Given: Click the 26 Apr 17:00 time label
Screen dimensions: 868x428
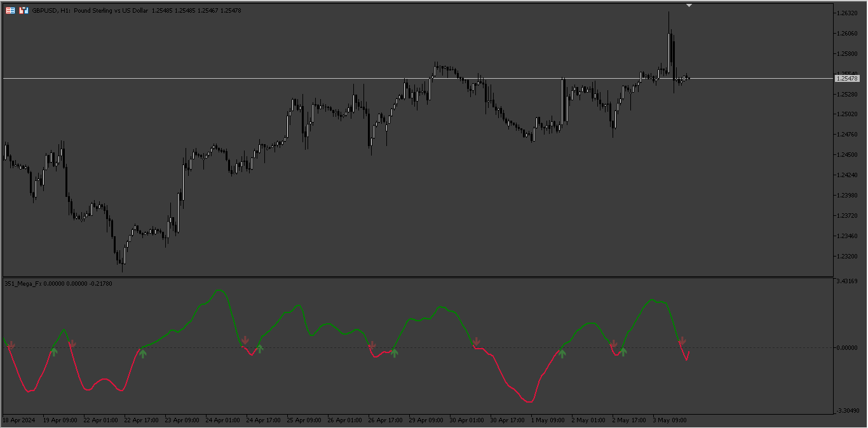Looking at the screenshot, I should pyautogui.click(x=386, y=420).
